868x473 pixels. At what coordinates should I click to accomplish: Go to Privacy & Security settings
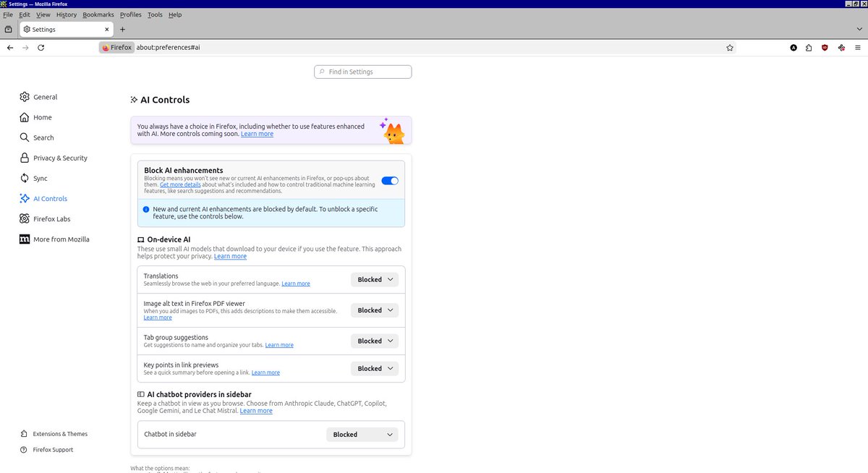(54, 158)
